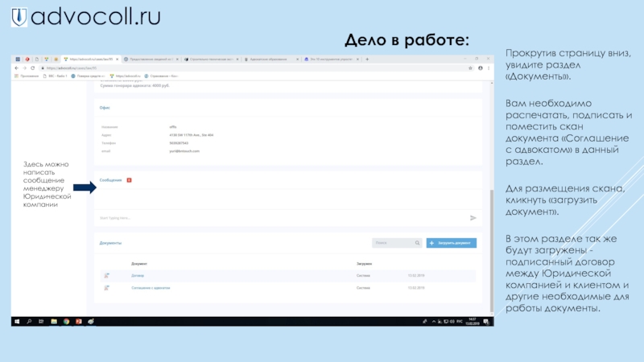
Task: Click the taskbar clock showing 14:57
Action: click(473, 322)
